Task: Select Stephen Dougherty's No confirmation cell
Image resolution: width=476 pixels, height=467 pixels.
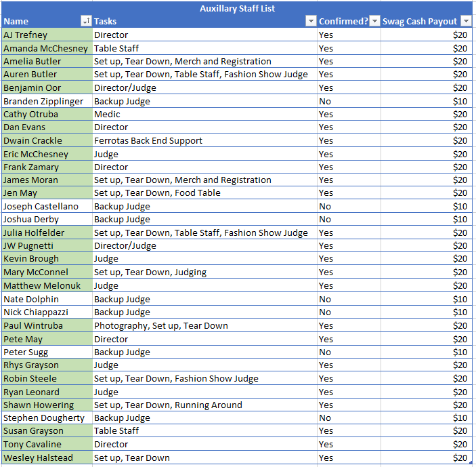Action: pos(349,418)
